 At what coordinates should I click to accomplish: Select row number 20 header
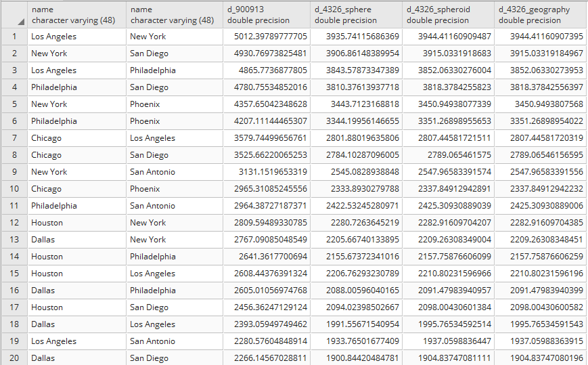(x=14, y=358)
